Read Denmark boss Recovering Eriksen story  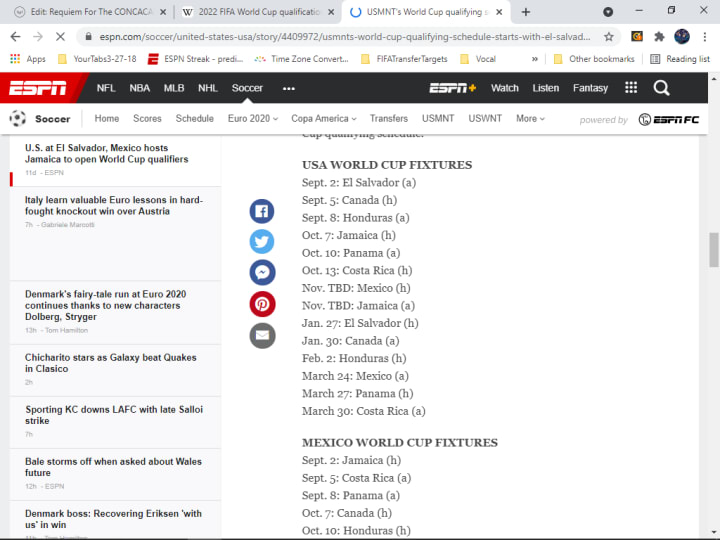coord(113,519)
